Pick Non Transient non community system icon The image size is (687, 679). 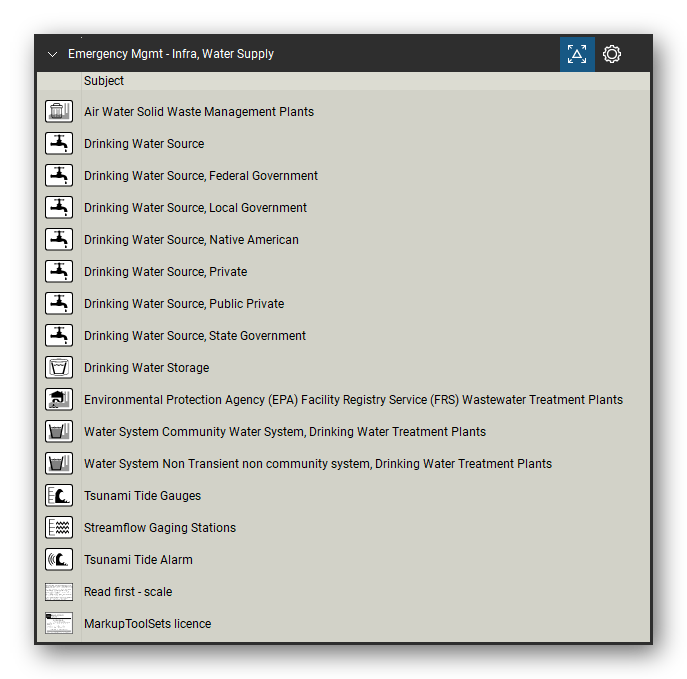pos(59,463)
